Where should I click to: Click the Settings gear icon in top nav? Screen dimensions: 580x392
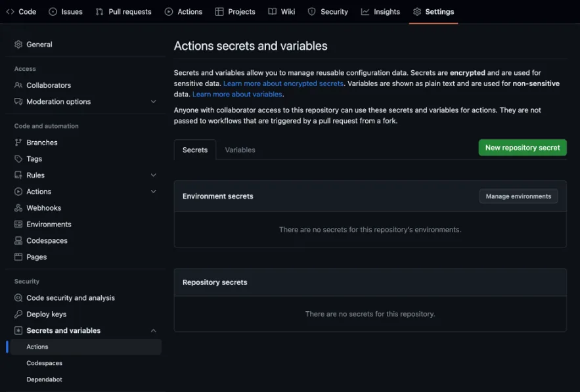pyautogui.click(x=417, y=12)
